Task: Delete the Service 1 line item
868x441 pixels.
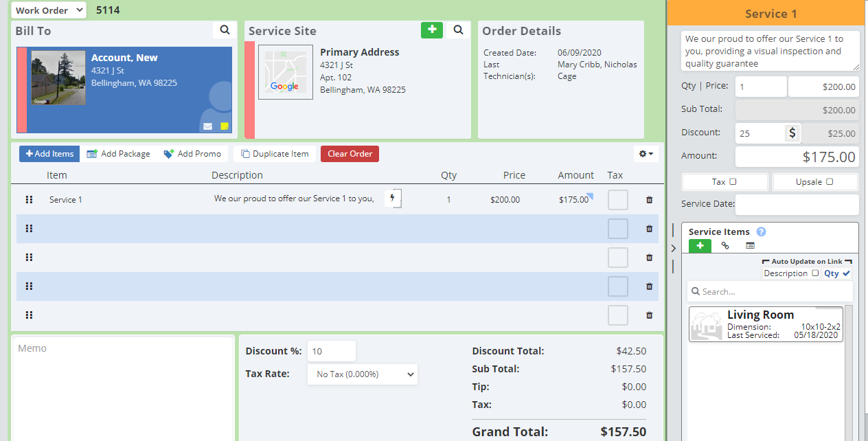Action: pos(649,200)
